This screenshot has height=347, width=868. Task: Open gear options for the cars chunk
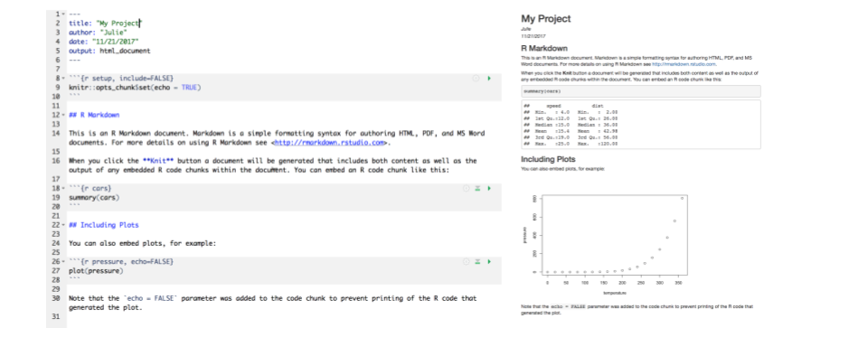[467, 189]
